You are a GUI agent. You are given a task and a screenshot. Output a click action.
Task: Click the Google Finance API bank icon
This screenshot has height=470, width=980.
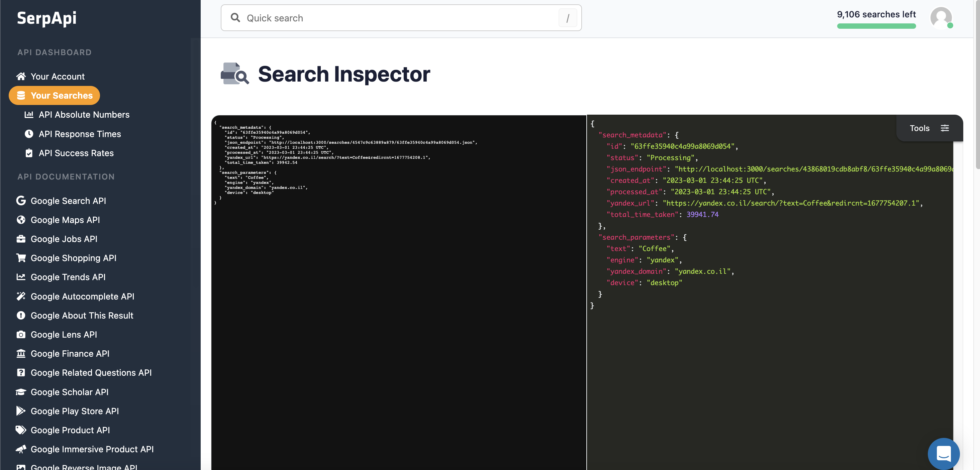(x=21, y=353)
